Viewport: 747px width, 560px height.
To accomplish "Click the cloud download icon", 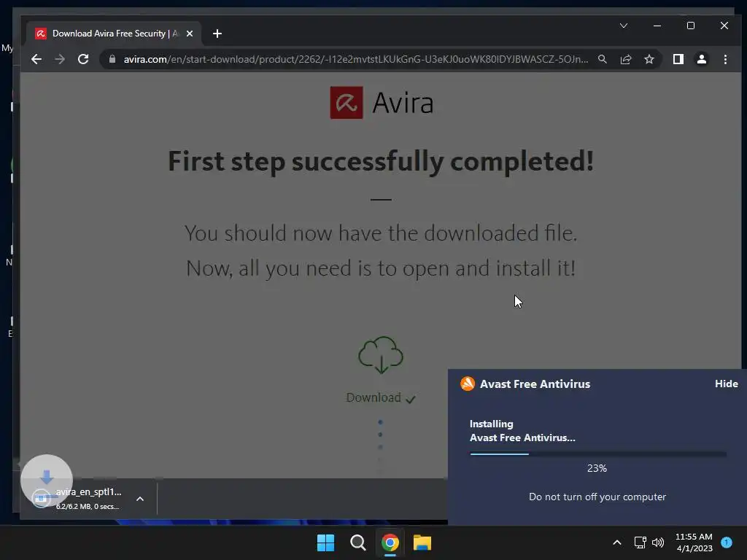I will (x=381, y=355).
